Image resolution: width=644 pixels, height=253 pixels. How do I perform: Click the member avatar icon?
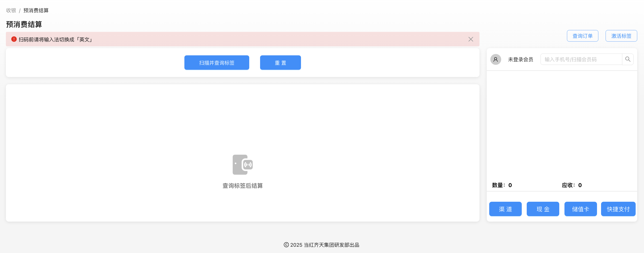click(496, 59)
